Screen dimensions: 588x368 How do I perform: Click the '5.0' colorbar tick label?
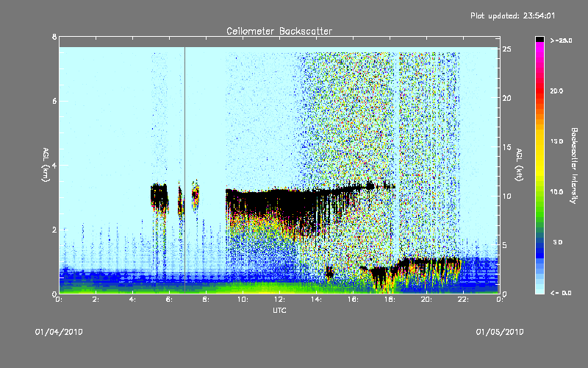(558, 242)
